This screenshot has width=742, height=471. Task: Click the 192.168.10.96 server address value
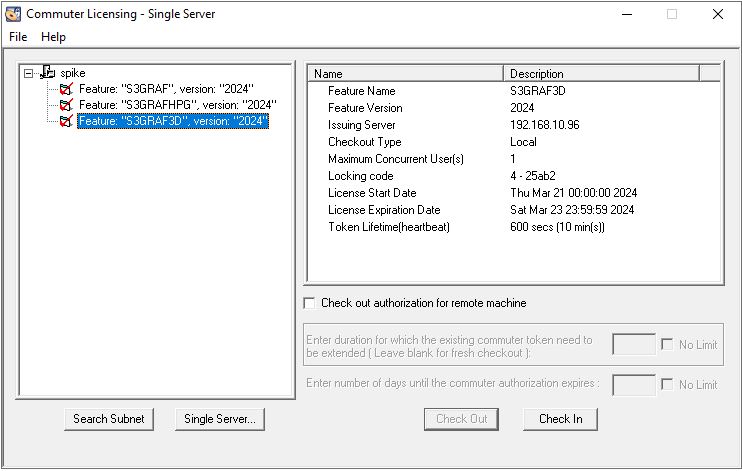545,125
